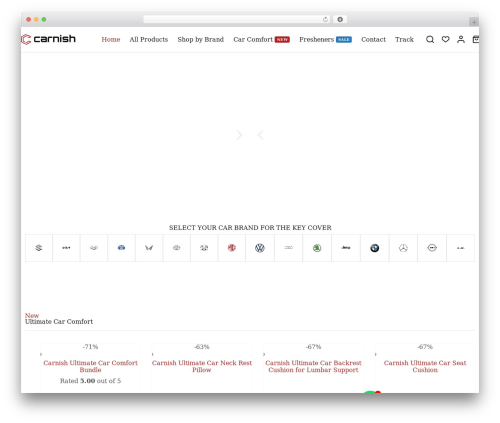This screenshot has width=500, height=423.
Task: Click the SALE badge next to Fresheners
Action: pos(344,39)
